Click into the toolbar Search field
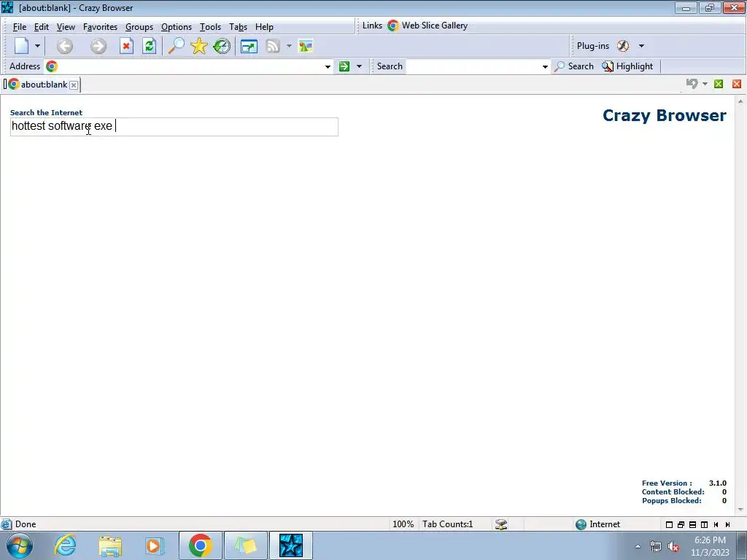 click(x=473, y=66)
